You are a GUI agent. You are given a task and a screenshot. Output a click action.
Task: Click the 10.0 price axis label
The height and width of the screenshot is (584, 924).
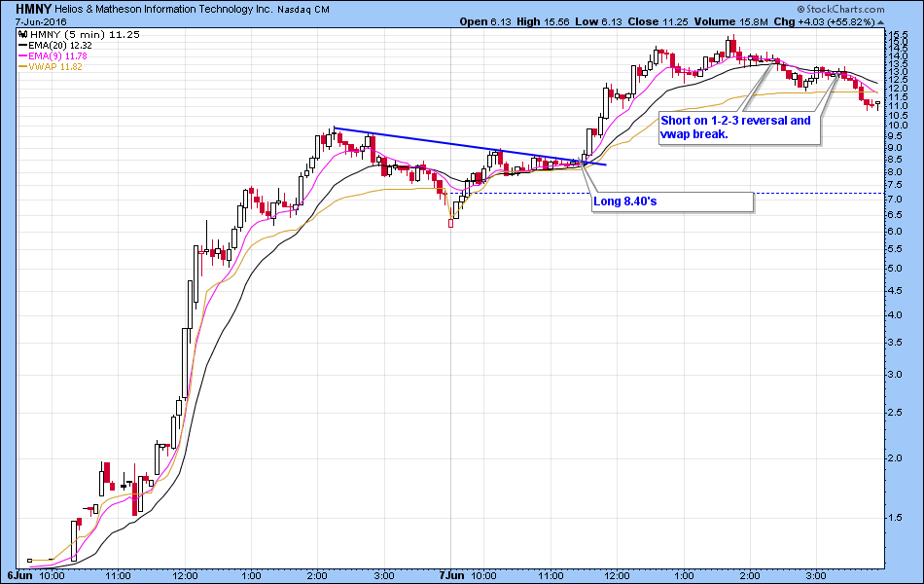pyautogui.click(x=900, y=126)
